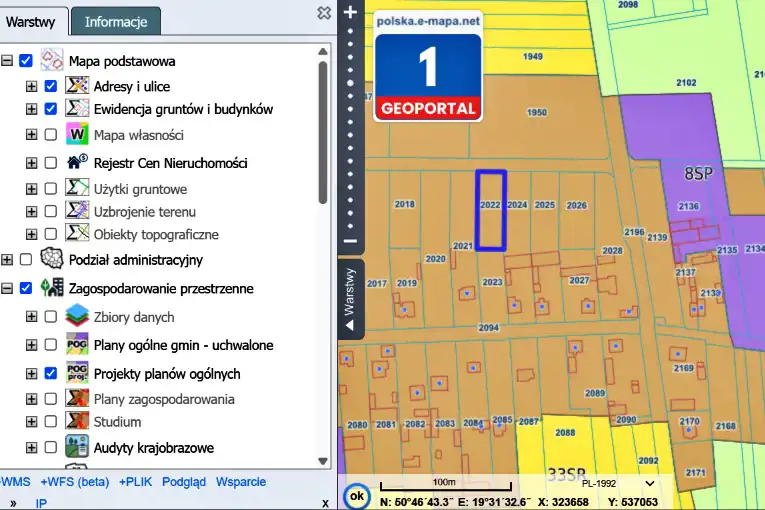Expand the Ewidencja gruntów i budynków node

pyautogui.click(x=31, y=109)
